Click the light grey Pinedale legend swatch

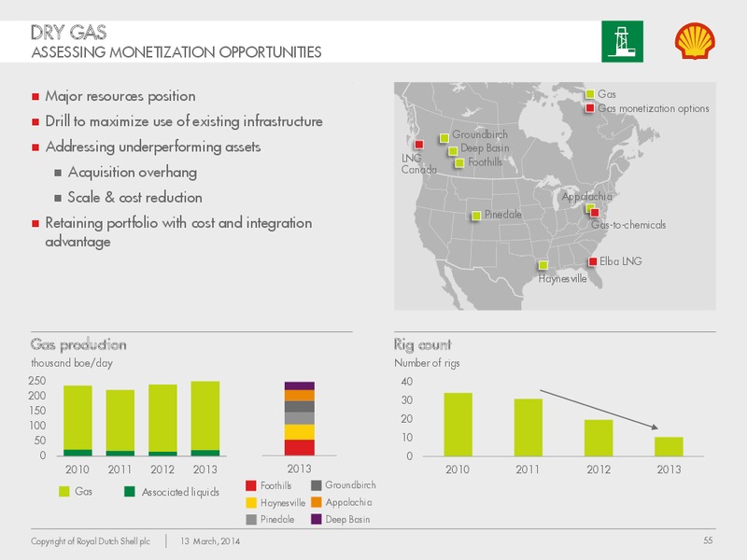click(x=251, y=520)
